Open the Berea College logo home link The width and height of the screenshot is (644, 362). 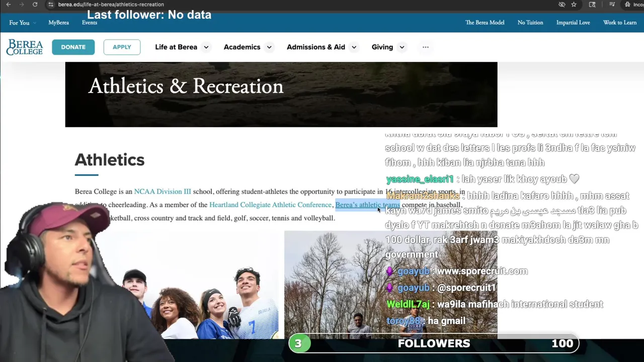click(25, 47)
